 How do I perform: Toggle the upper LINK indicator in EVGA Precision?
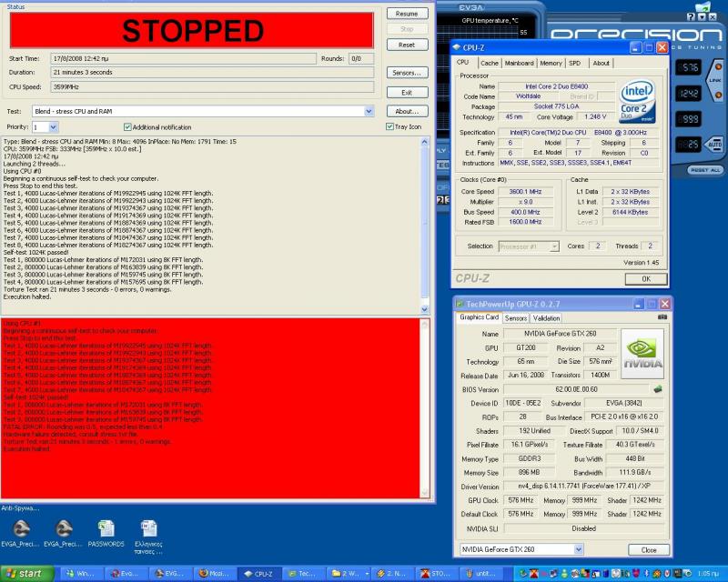pos(718,66)
